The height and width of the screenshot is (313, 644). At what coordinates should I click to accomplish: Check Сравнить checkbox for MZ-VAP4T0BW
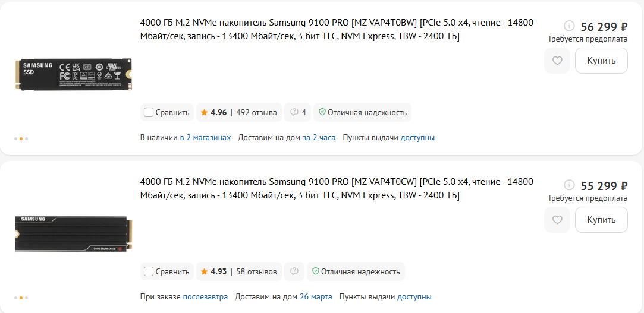pyautogui.click(x=149, y=112)
